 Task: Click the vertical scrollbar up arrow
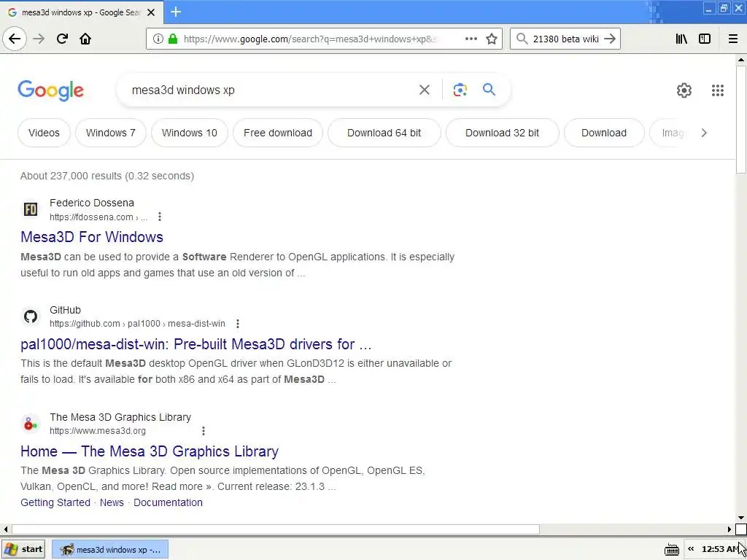741,60
